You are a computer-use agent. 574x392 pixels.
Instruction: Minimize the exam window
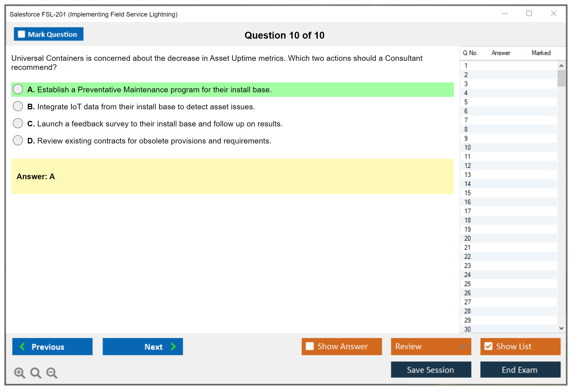[x=505, y=14]
